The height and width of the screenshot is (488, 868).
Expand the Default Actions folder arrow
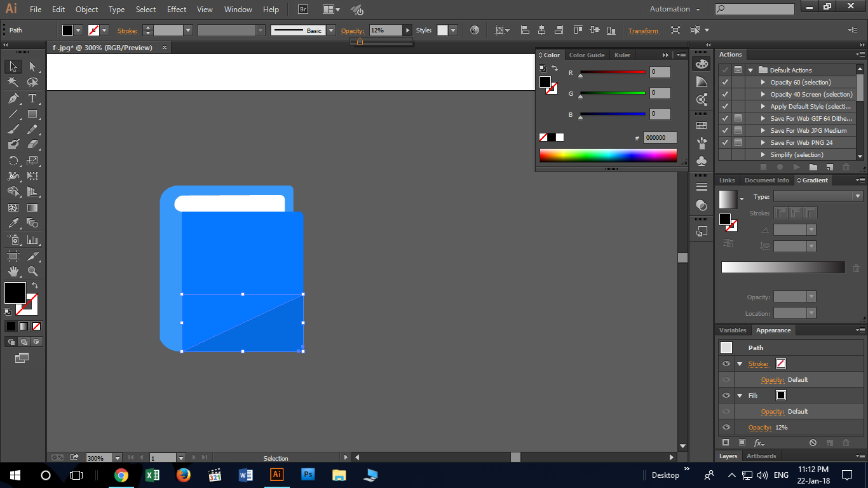coord(750,71)
